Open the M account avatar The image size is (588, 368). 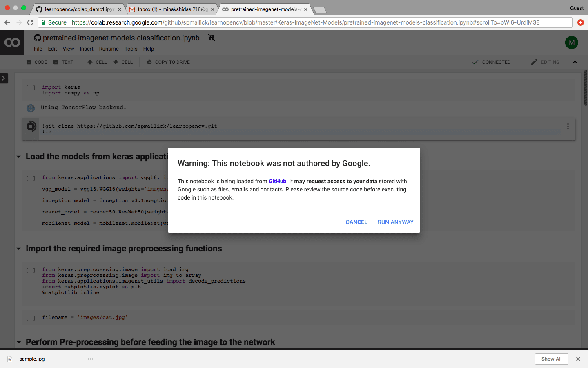click(571, 43)
